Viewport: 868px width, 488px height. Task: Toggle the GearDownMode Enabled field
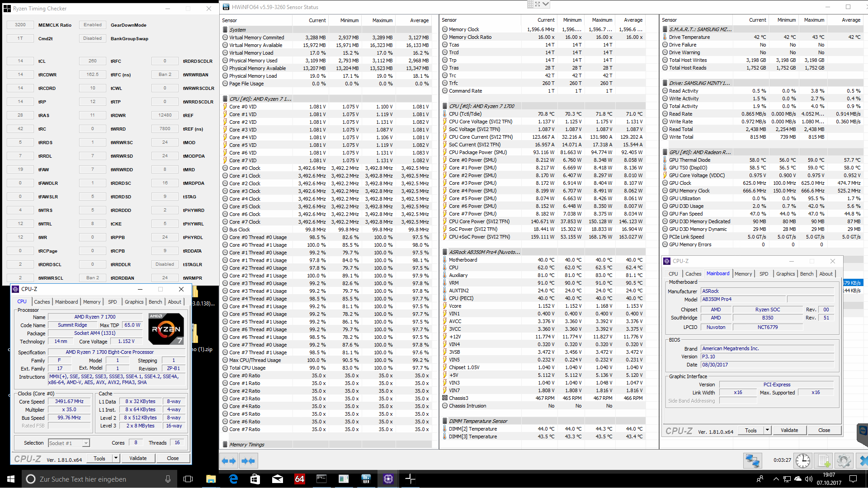(x=92, y=25)
